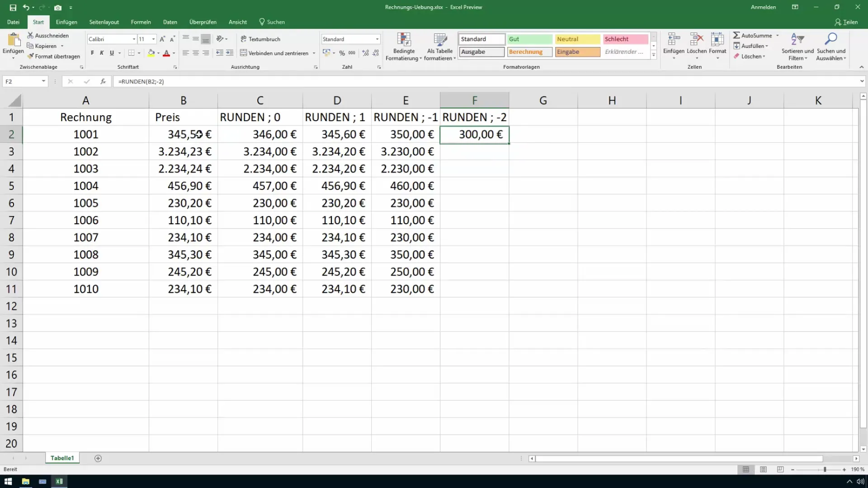Open Löschen clear dropdown in Bearbeiten

[x=750, y=56]
